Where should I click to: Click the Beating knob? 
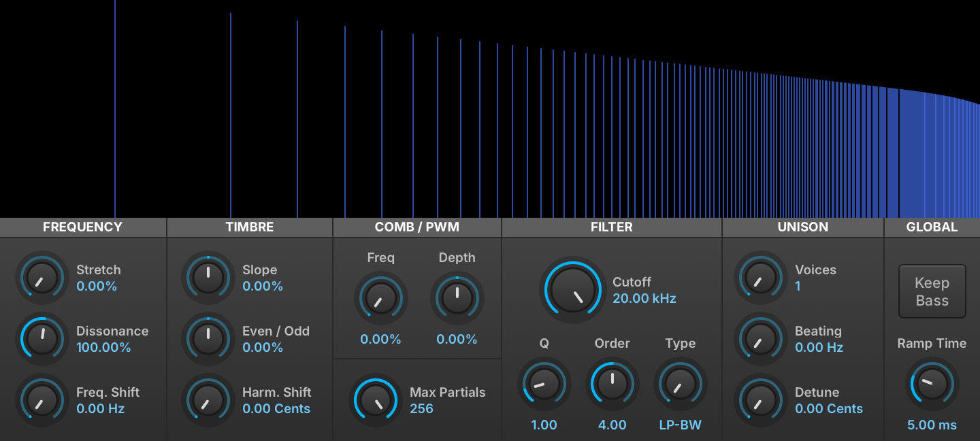761,339
